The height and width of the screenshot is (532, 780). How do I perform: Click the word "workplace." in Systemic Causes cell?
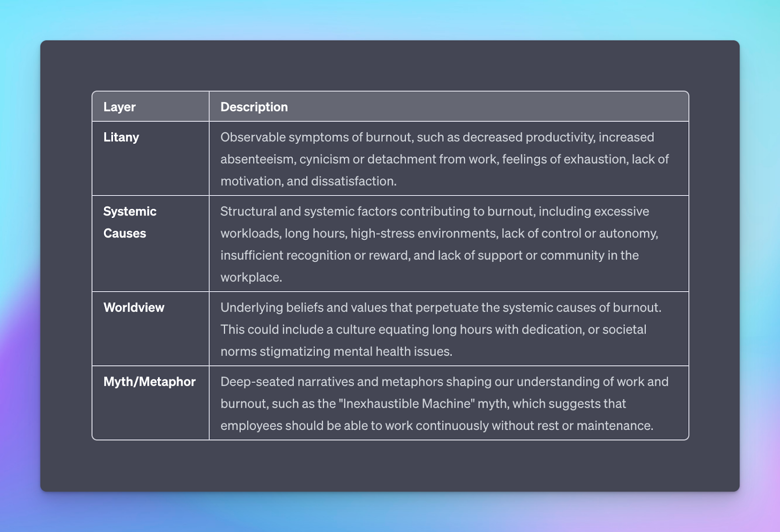252,277
